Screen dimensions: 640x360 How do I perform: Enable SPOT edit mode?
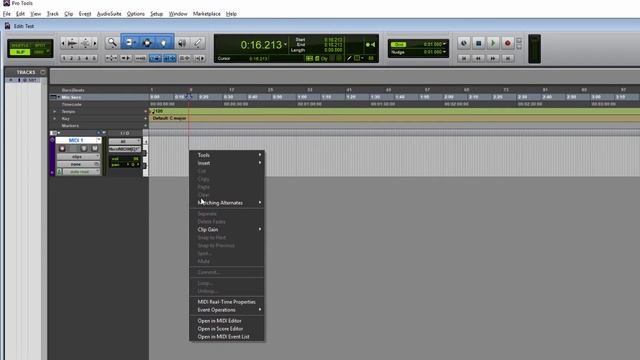click(40, 45)
